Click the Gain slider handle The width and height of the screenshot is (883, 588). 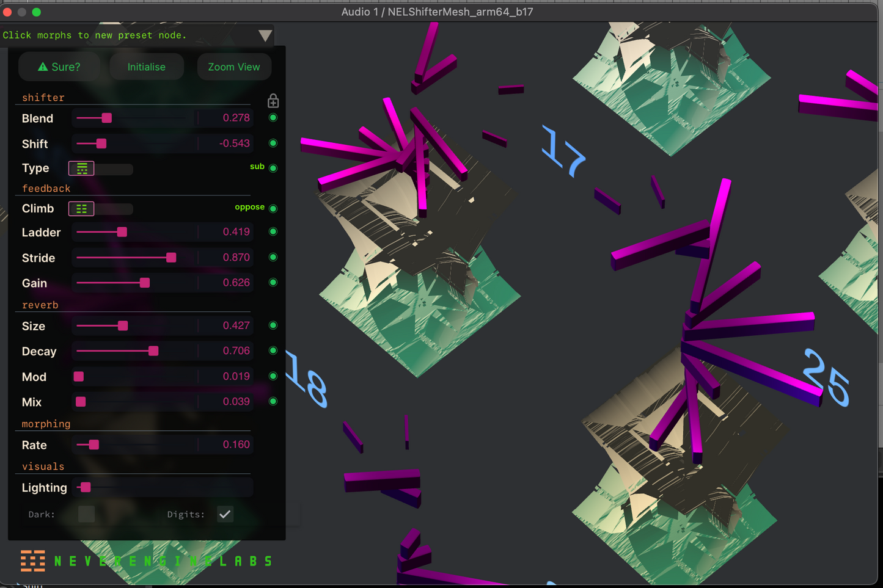pos(145,283)
